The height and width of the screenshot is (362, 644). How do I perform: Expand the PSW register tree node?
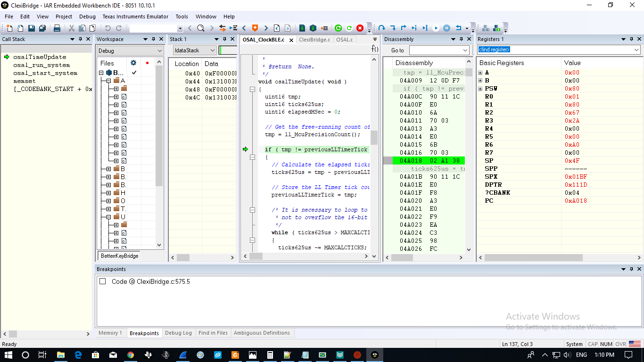click(x=480, y=89)
